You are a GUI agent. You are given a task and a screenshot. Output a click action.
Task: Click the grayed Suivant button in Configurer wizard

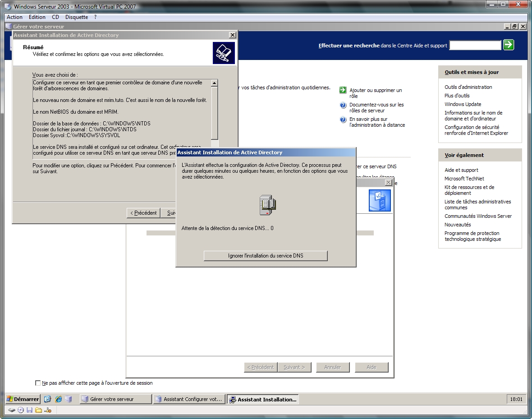click(x=294, y=367)
